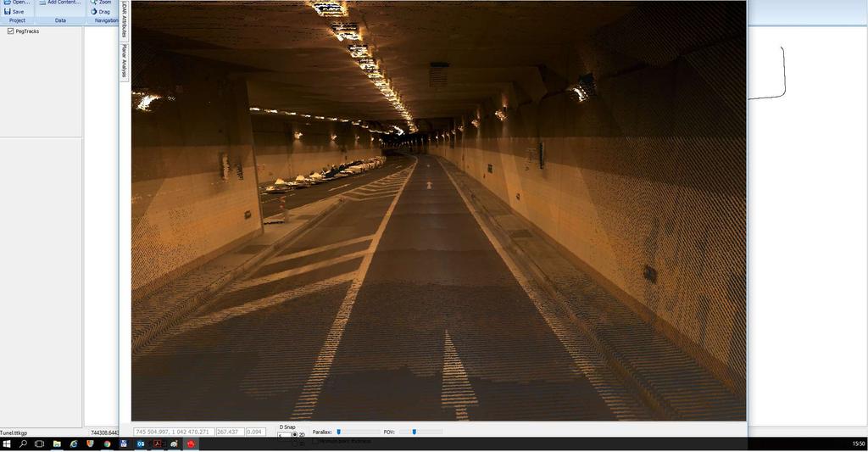Click the taskbar clock showing 15:50

click(x=858, y=444)
